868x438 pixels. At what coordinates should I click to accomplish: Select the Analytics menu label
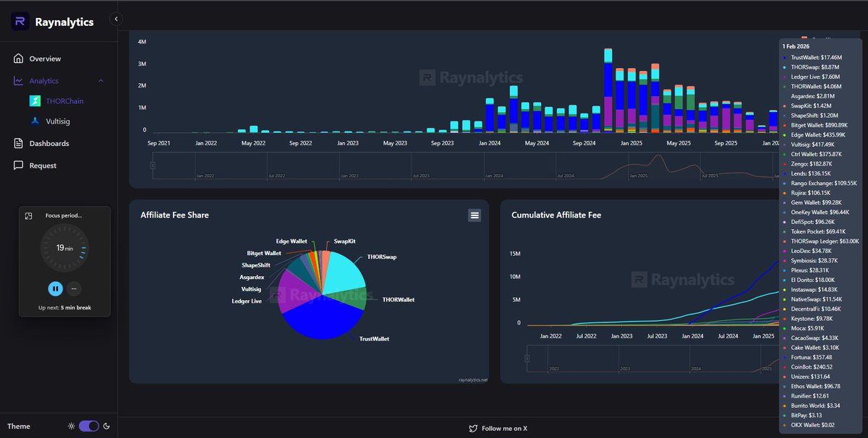[x=44, y=81]
